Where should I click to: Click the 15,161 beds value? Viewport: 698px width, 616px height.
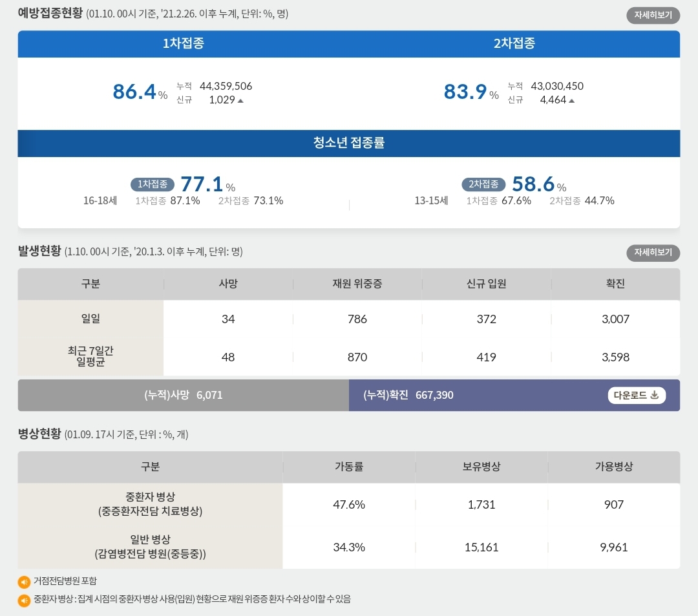pyautogui.click(x=481, y=547)
